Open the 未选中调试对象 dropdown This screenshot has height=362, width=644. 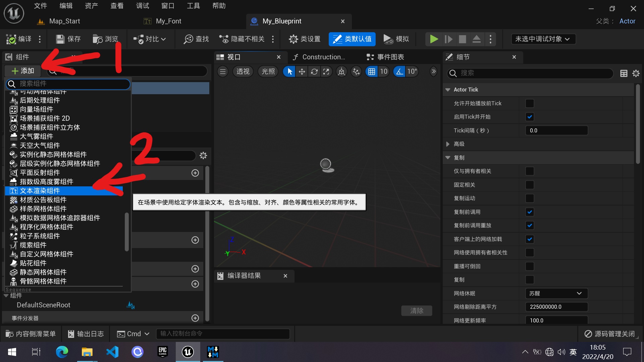point(543,39)
